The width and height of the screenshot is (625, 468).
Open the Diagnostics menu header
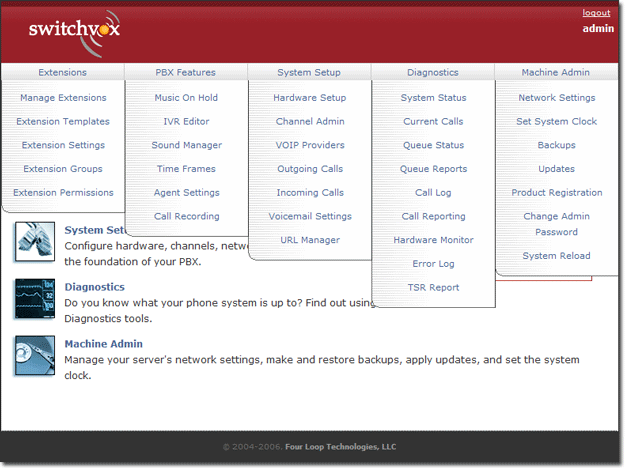point(433,72)
